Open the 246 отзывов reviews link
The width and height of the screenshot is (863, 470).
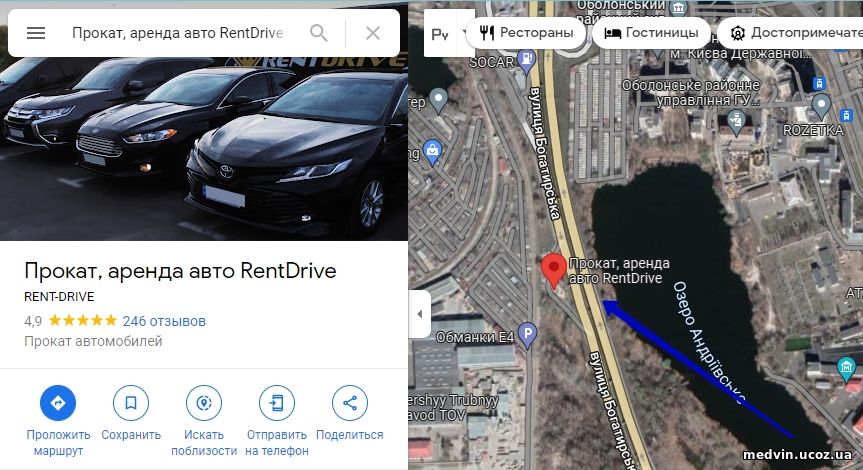click(x=164, y=321)
